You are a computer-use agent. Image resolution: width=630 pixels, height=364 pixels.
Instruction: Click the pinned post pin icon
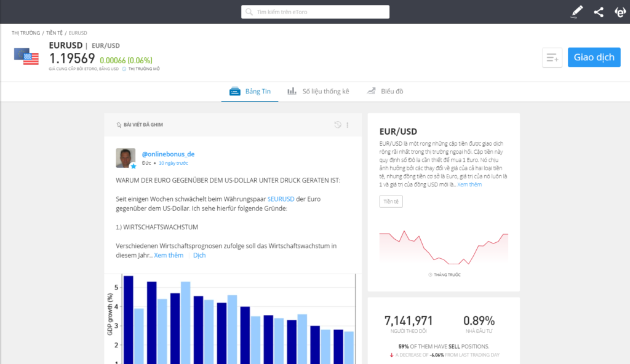click(119, 125)
